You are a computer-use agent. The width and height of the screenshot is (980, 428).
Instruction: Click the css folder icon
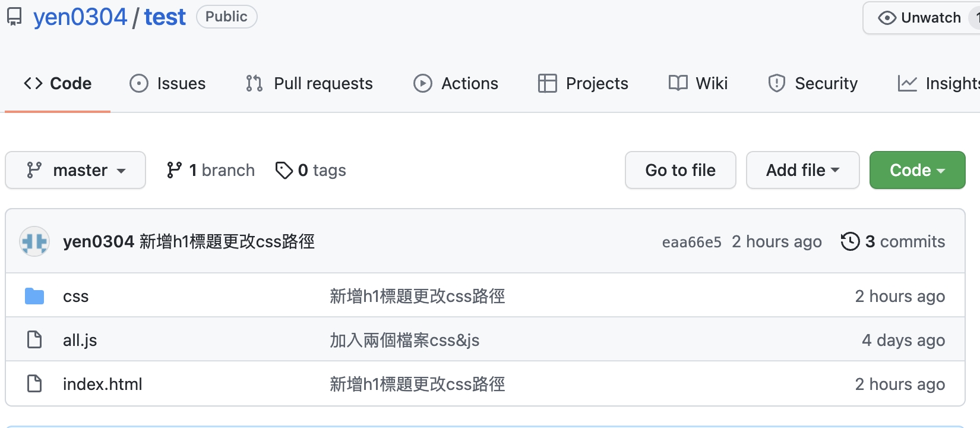pos(34,295)
